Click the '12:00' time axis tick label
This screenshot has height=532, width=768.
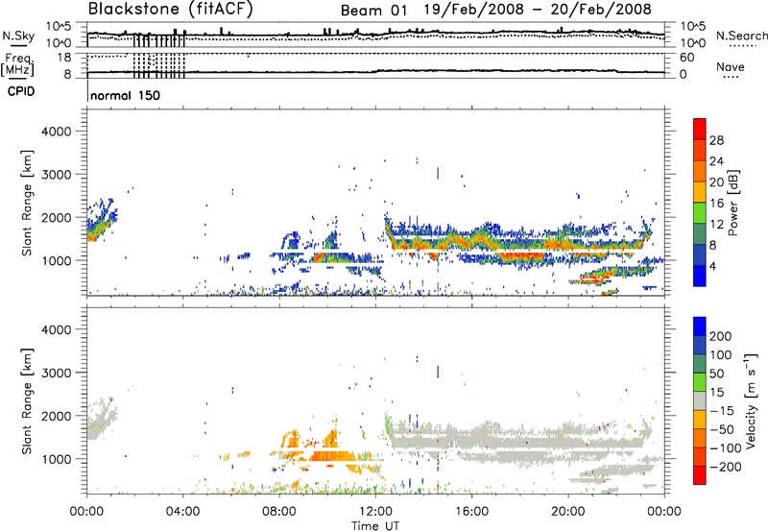point(375,512)
